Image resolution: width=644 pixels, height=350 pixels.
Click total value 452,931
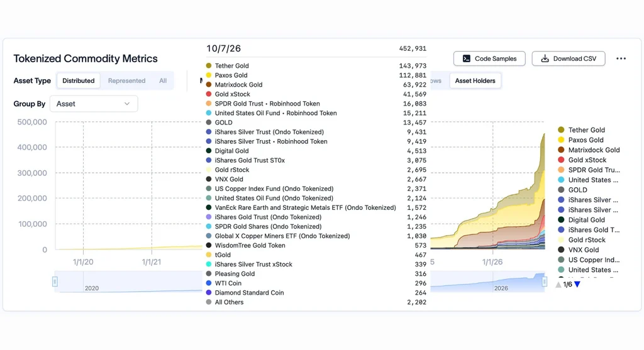413,48
